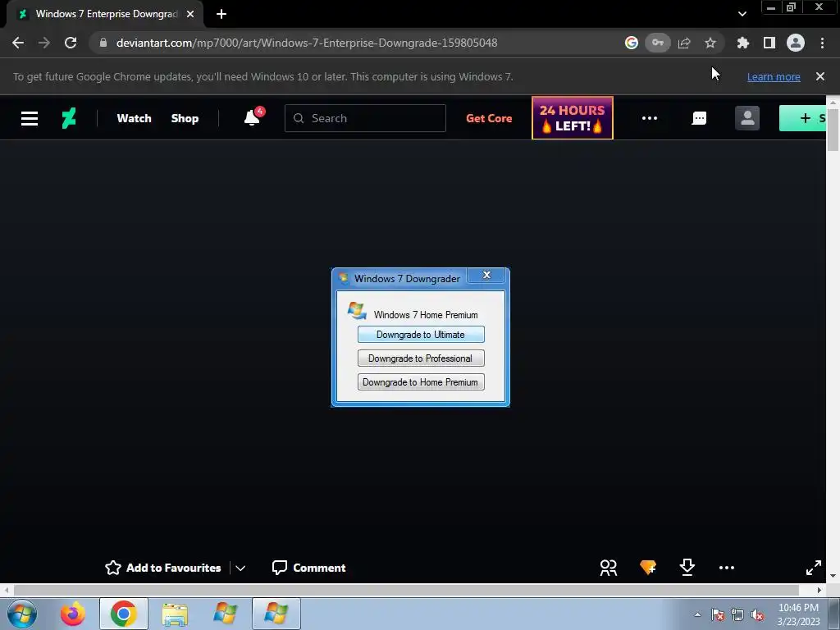Close the Windows 7 Enterprise Downgrade tab
840x630 pixels.
(190, 14)
